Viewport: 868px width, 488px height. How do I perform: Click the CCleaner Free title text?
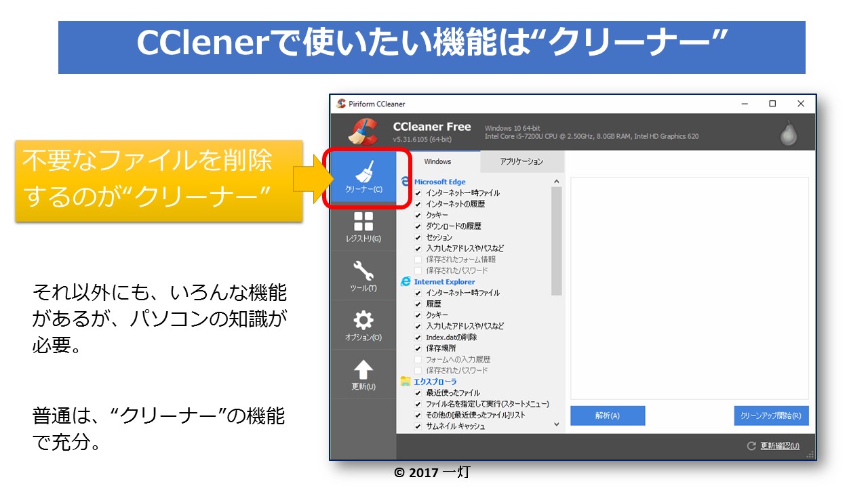(432, 127)
